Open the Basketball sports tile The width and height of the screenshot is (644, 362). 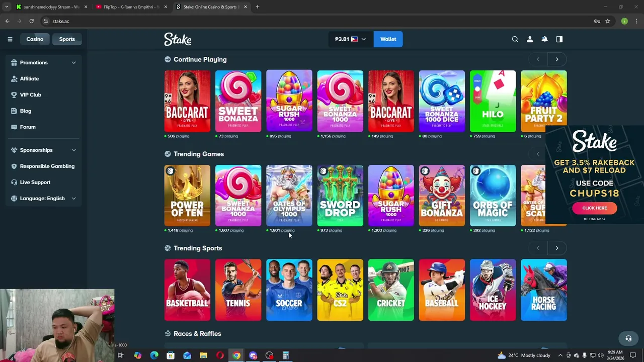coord(187,290)
